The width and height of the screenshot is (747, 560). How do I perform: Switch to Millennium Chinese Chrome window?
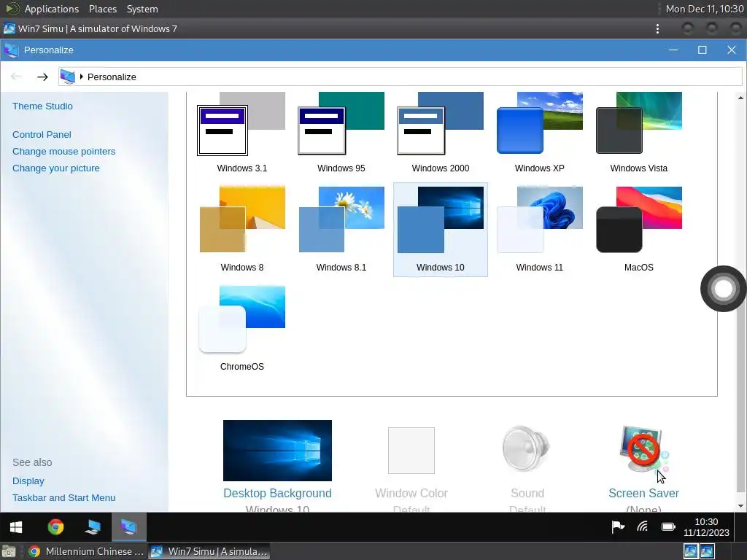click(x=86, y=551)
